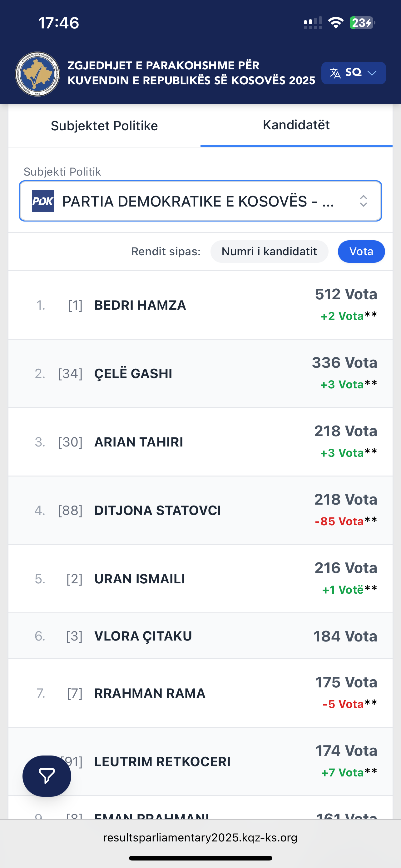Click the translate language icon

pyautogui.click(x=335, y=73)
